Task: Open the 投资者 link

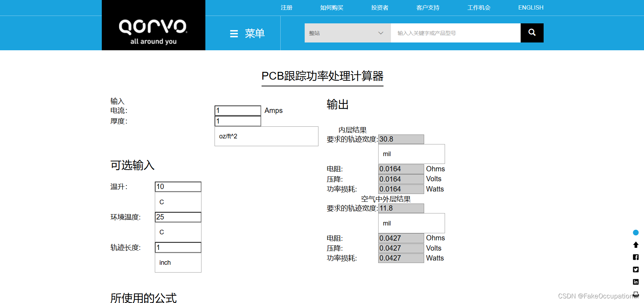Action: 380,7
